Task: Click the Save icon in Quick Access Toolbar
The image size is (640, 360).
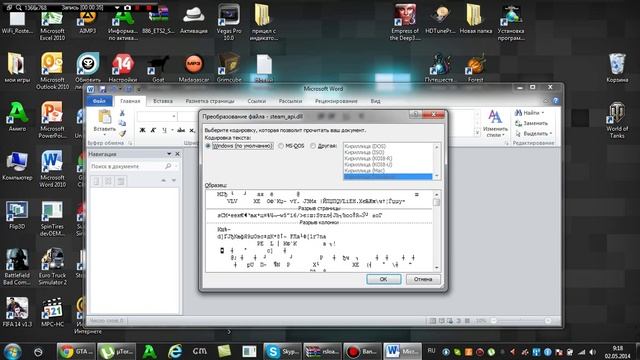Action: click(x=102, y=89)
